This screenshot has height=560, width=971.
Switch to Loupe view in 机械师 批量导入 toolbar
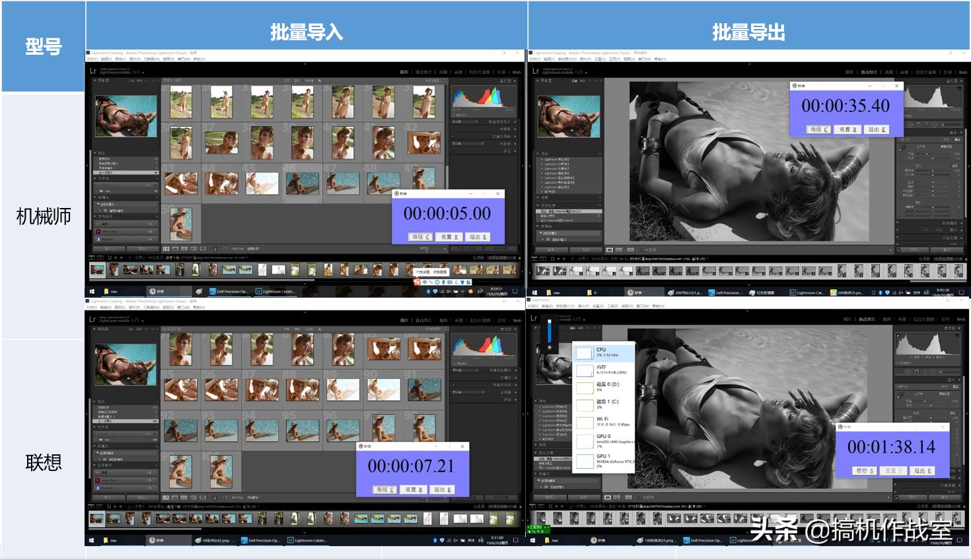pyautogui.click(x=174, y=249)
